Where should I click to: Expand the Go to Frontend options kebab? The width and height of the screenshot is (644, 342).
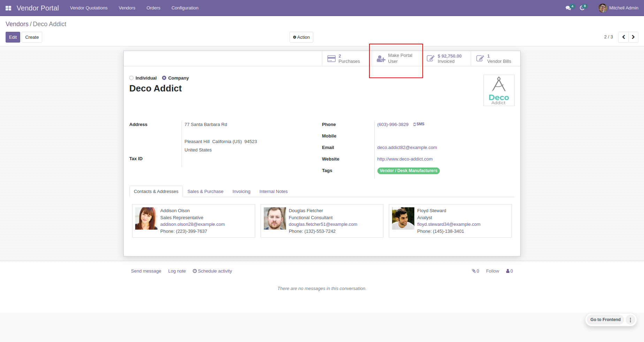pyautogui.click(x=630, y=320)
